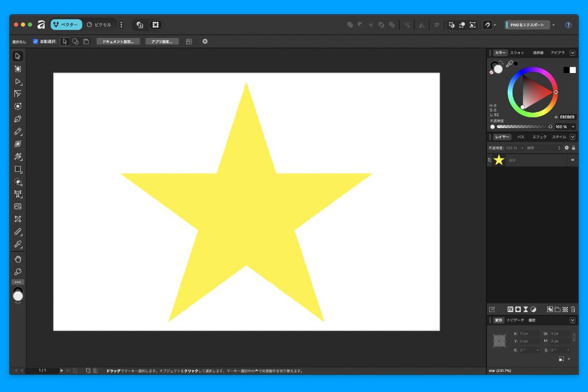Screen dimensions: 588x392
Task: Open the Color panel options menu
Action: [572, 53]
